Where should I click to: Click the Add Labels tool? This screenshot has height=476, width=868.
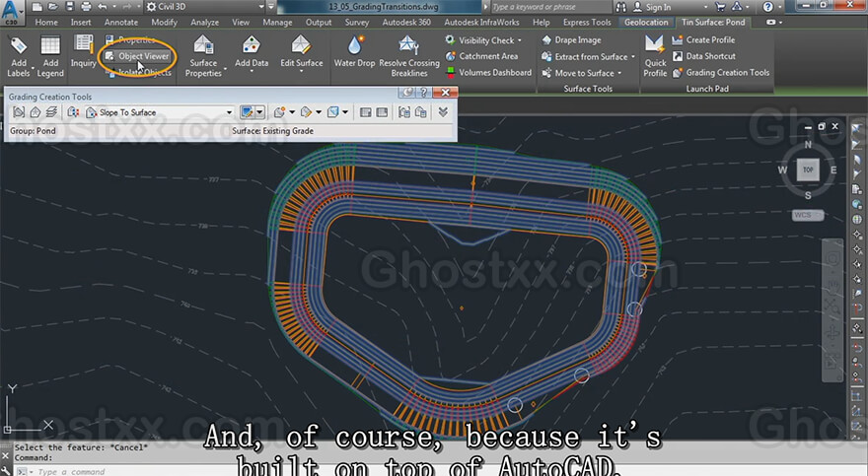tap(19, 56)
